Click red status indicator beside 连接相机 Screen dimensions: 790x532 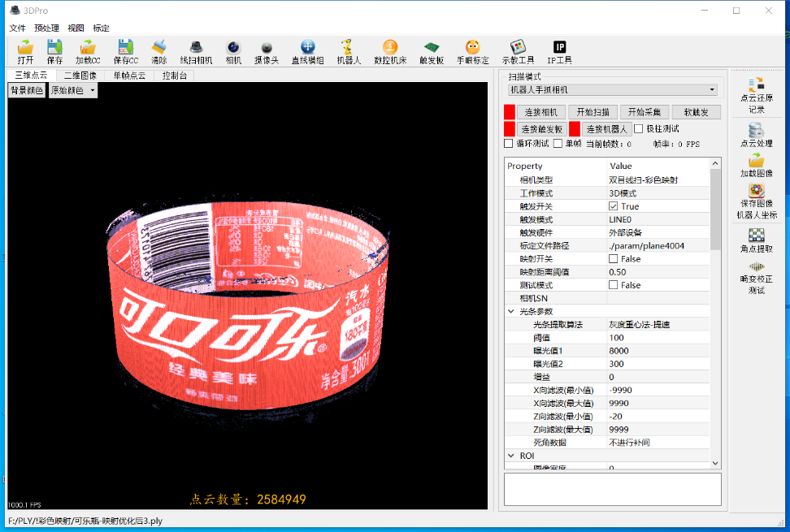click(510, 112)
